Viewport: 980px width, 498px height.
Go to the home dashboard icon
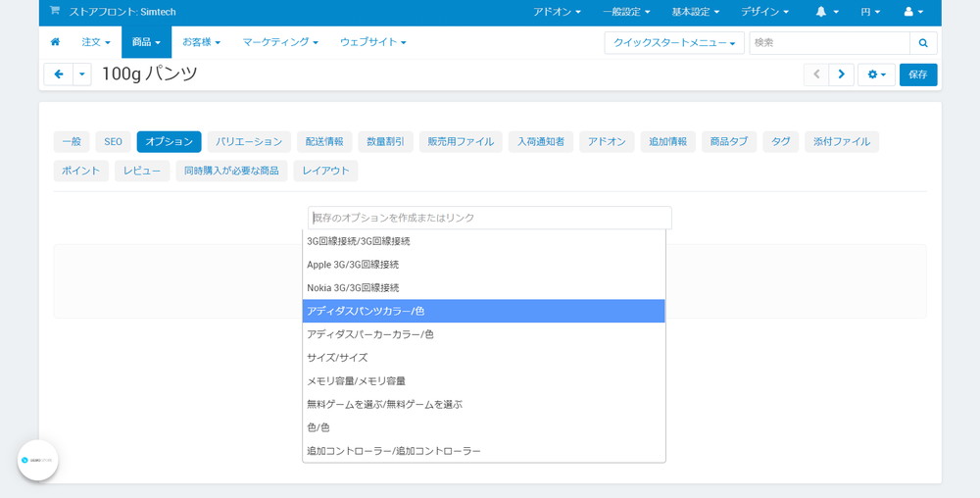click(x=55, y=42)
